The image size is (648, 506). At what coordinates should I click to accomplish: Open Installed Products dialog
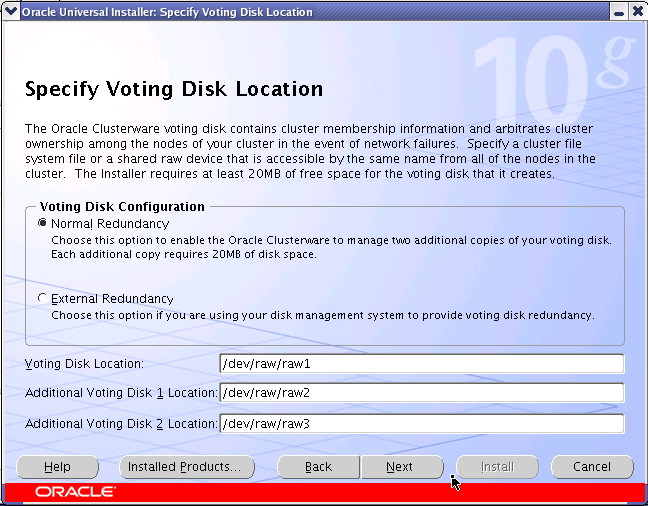tap(187, 467)
